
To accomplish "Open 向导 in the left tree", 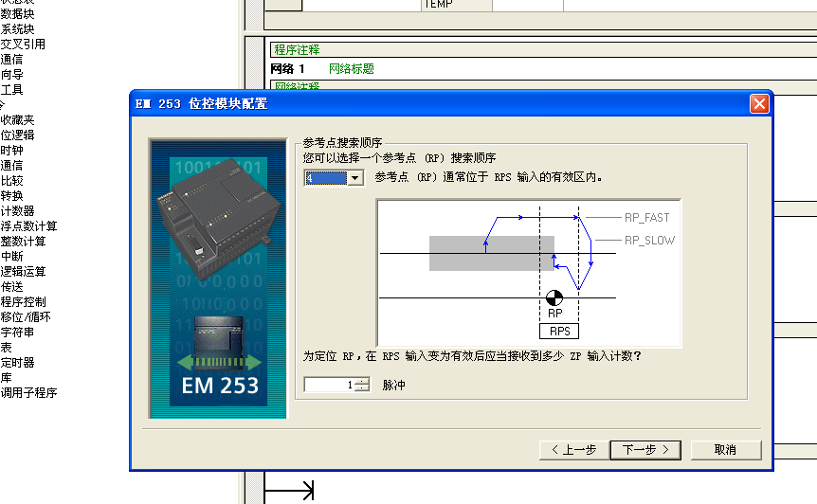I will [11, 75].
